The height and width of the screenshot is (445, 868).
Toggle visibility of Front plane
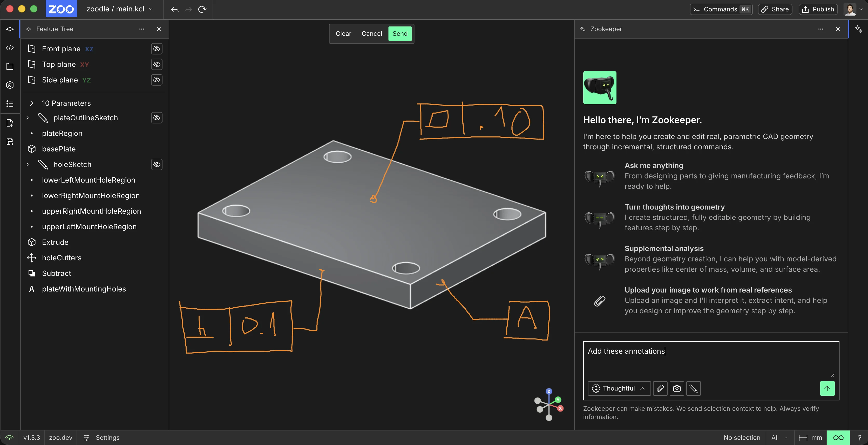pyautogui.click(x=157, y=49)
